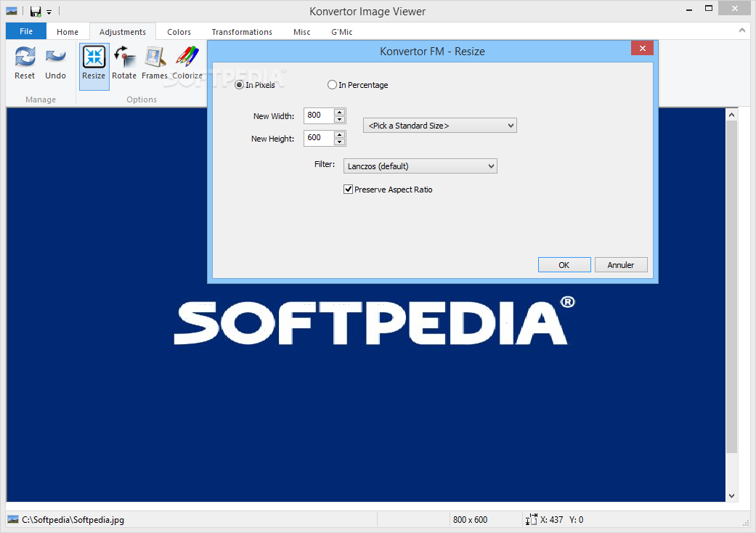Decrease New Width with down arrow

tap(340, 119)
